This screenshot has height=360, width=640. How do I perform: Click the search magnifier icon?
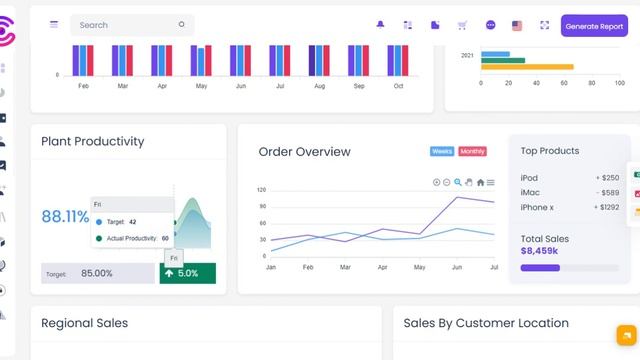tap(181, 24)
